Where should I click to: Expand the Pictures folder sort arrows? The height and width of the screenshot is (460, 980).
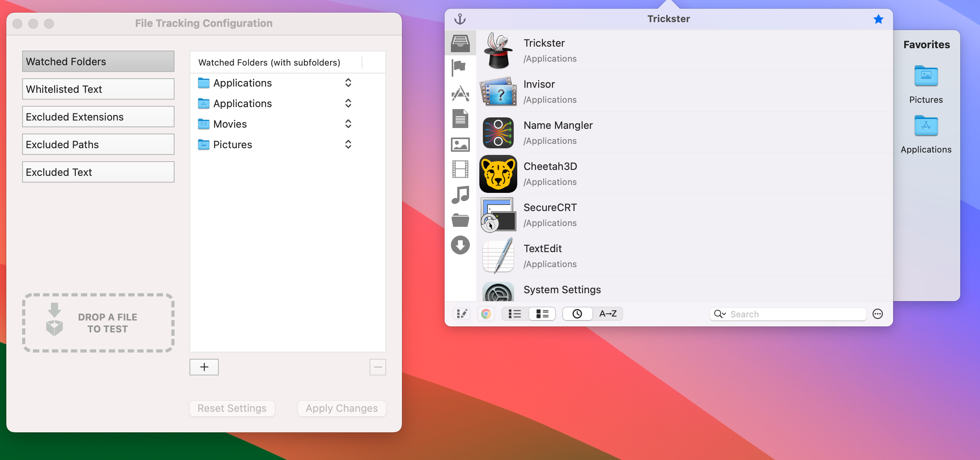(x=349, y=145)
